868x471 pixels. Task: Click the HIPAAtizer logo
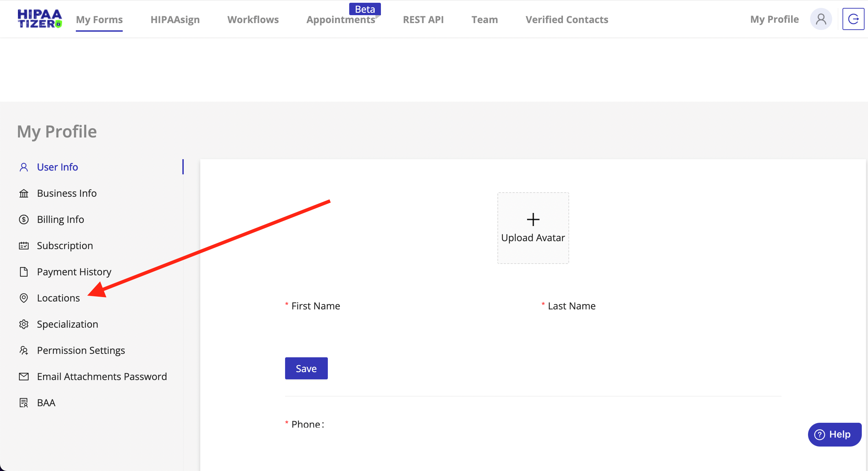point(40,19)
